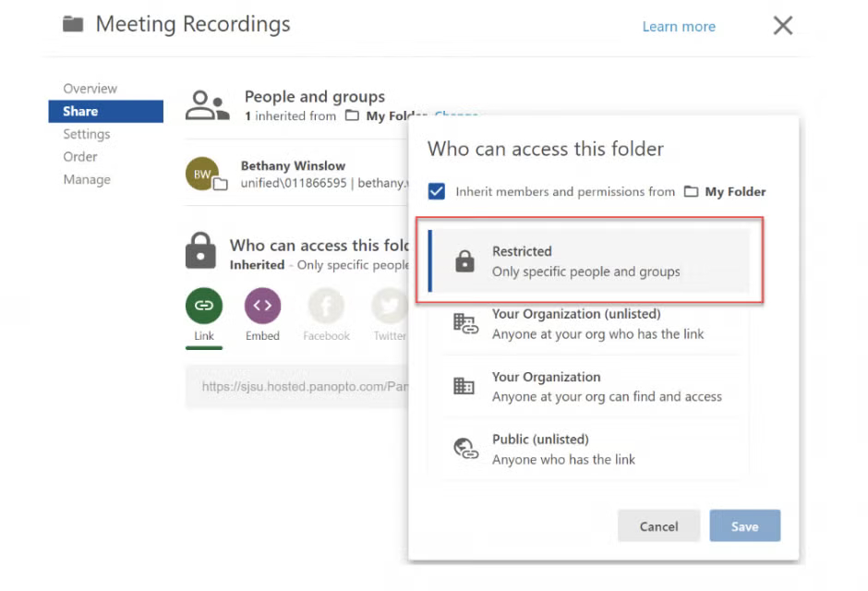Screen dimensions: 868x591
Task: Uncheck Inherit members and permissions checkbox
Action: pos(437,191)
